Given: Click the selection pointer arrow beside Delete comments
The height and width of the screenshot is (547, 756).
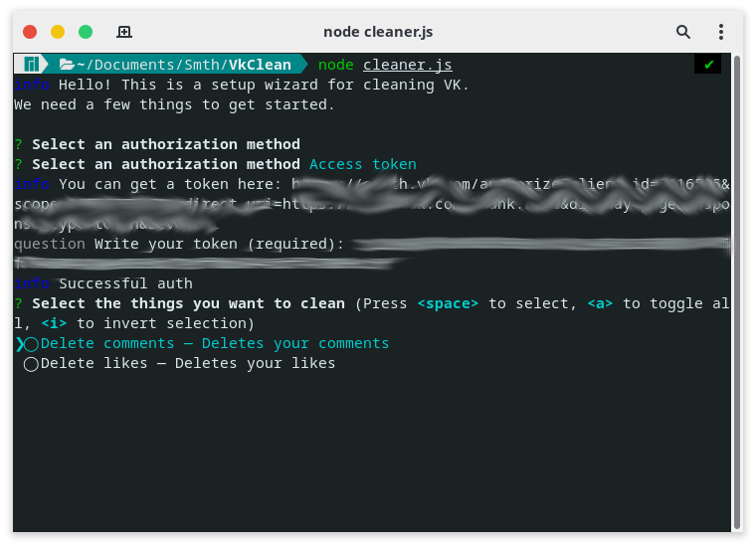Looking at the screenshot, I should click(x=19, y=343).
